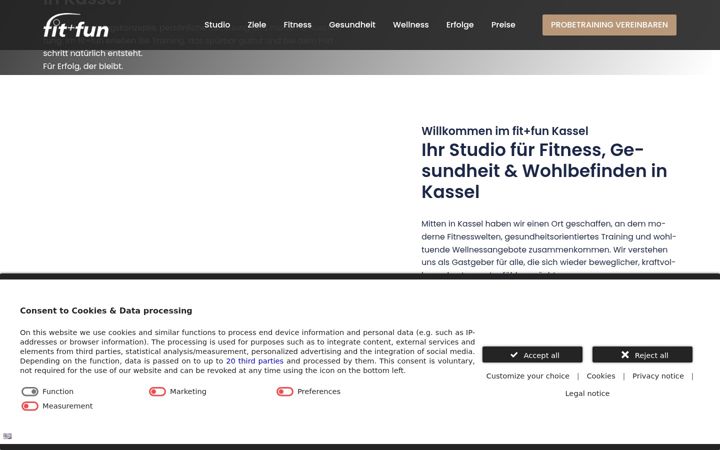Enable the Preferences cookie switch
The height and width of the screenshot is (450, 720).
tap(285, 392)
